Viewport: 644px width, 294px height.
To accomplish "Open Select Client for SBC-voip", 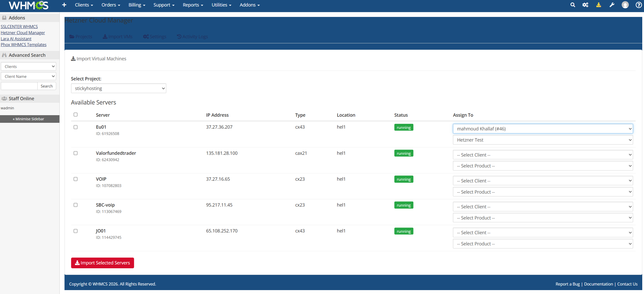I will coord(543,207).
